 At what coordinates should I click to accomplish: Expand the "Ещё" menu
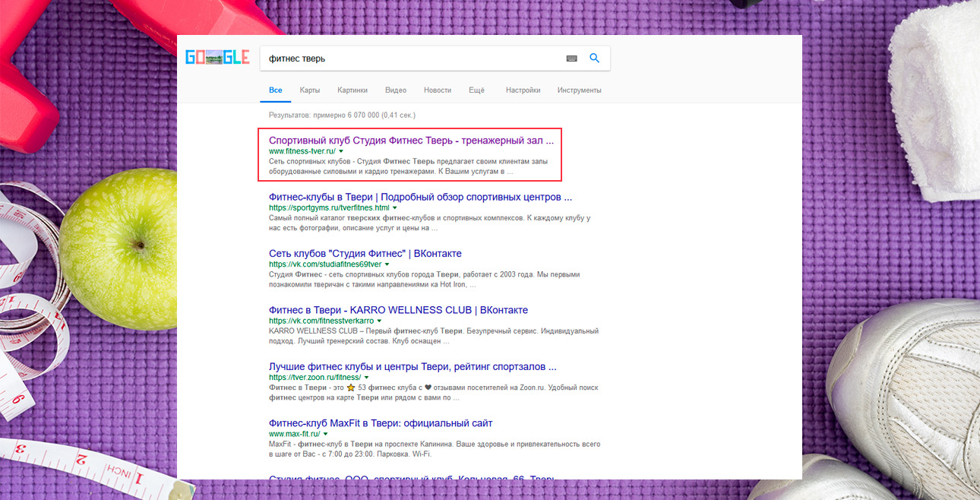(x=476, y=90)
